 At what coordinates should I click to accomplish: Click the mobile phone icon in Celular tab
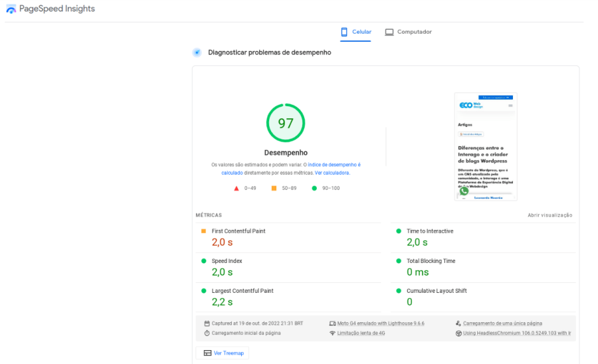coord(344,32)
